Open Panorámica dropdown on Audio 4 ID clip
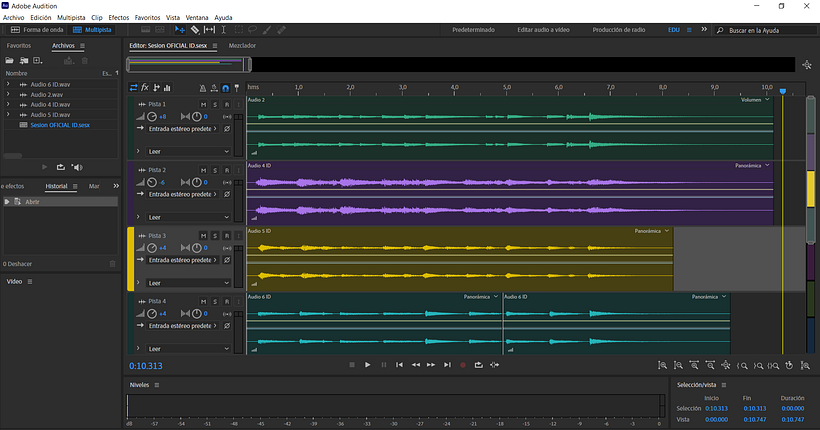The height and width of the screenshot is (430, 820). coord(752,165)
